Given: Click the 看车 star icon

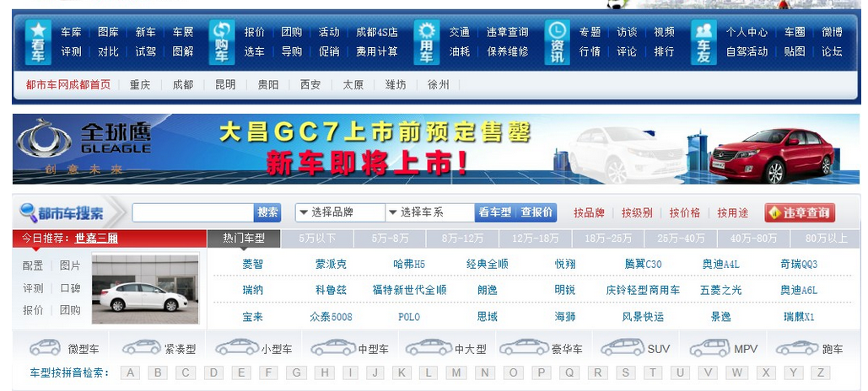Looking at the screenshot, I should pos(38,42).
